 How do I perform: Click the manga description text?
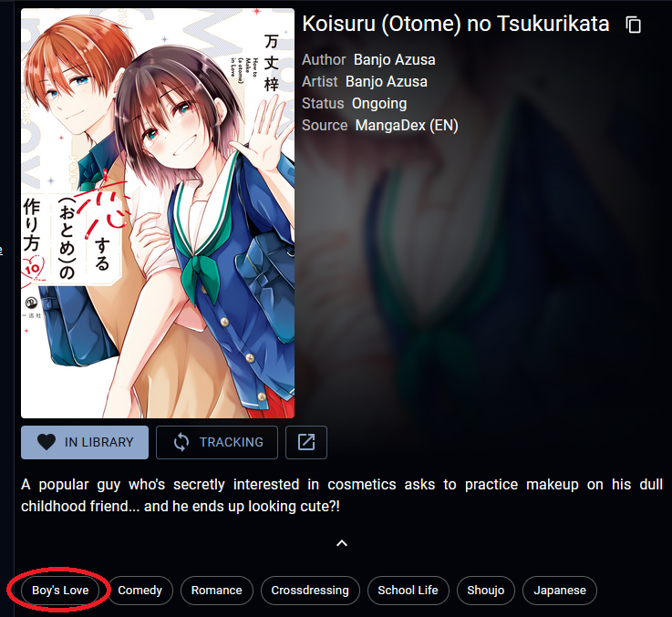(342, 495)
